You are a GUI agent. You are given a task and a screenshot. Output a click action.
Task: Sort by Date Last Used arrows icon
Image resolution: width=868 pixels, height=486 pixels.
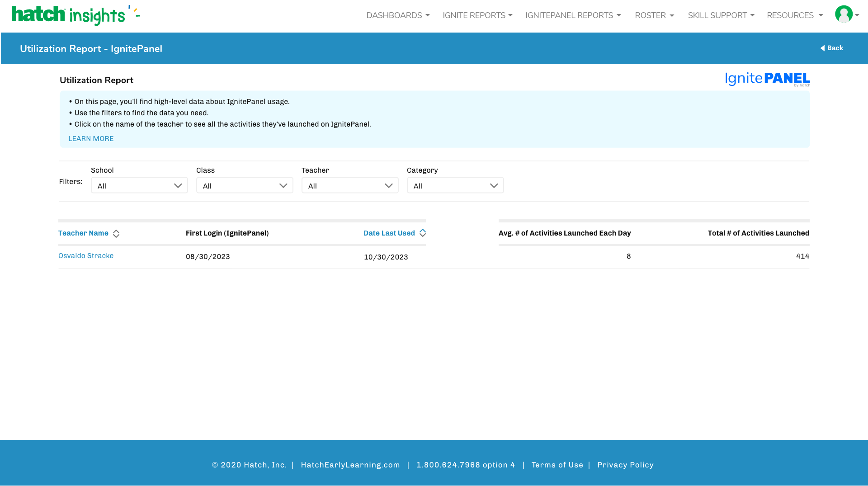tap(423, 233)
